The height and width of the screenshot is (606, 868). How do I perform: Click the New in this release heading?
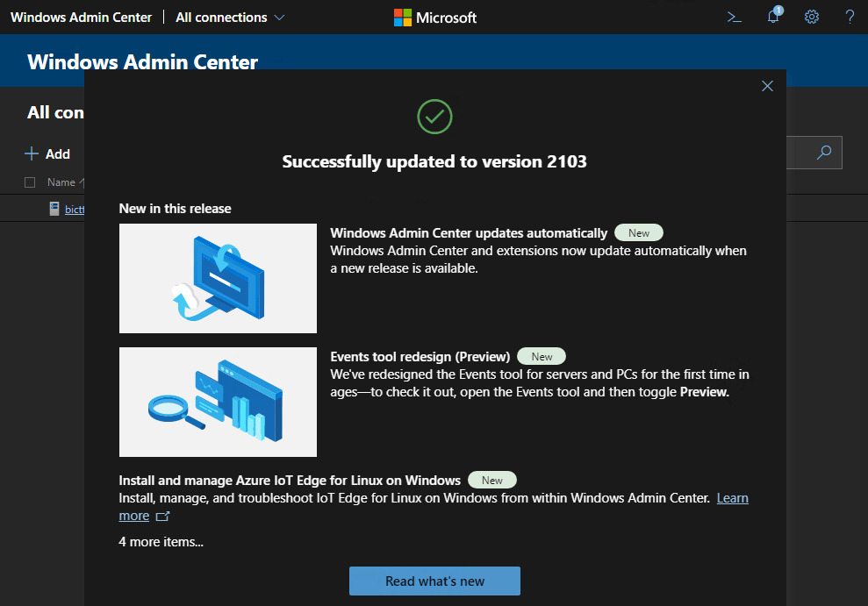[175, 209]
